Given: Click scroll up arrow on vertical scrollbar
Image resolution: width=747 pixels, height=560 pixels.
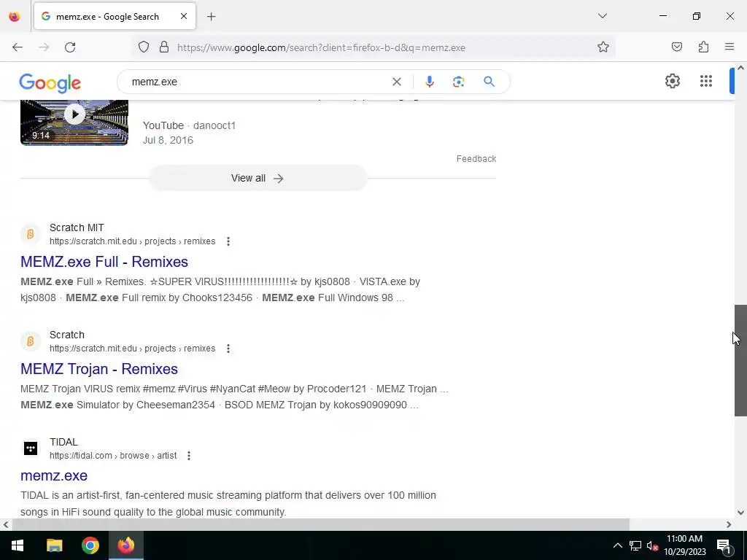Looking at the screenshot, I should pos(740,68).
